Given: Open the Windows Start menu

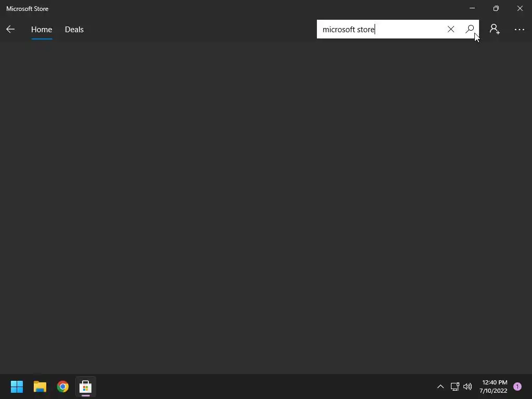Looking at the screenshot, I should tap(17, 386).
